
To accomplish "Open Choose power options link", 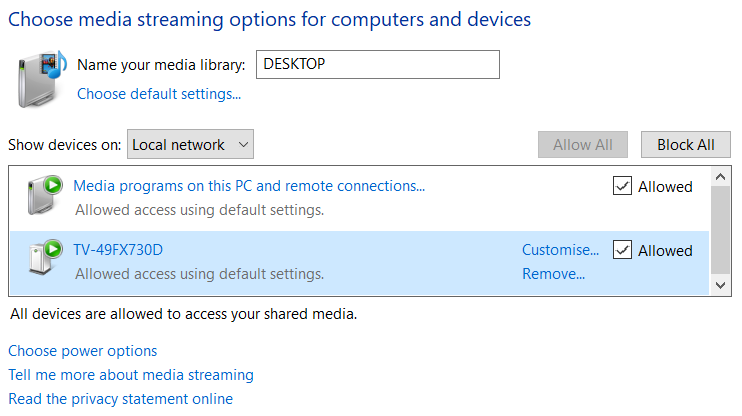I will point(83,351).
